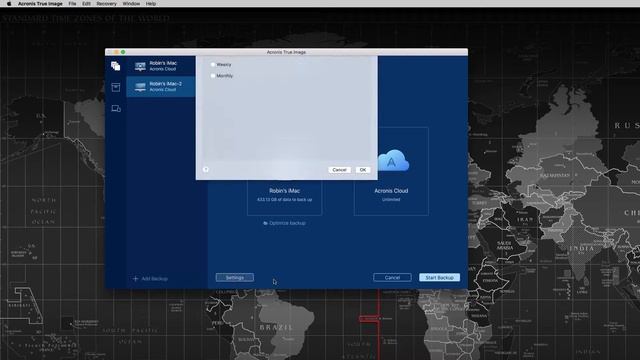Open the Archive section icon
640x360 pixels.
coord(116,87)
